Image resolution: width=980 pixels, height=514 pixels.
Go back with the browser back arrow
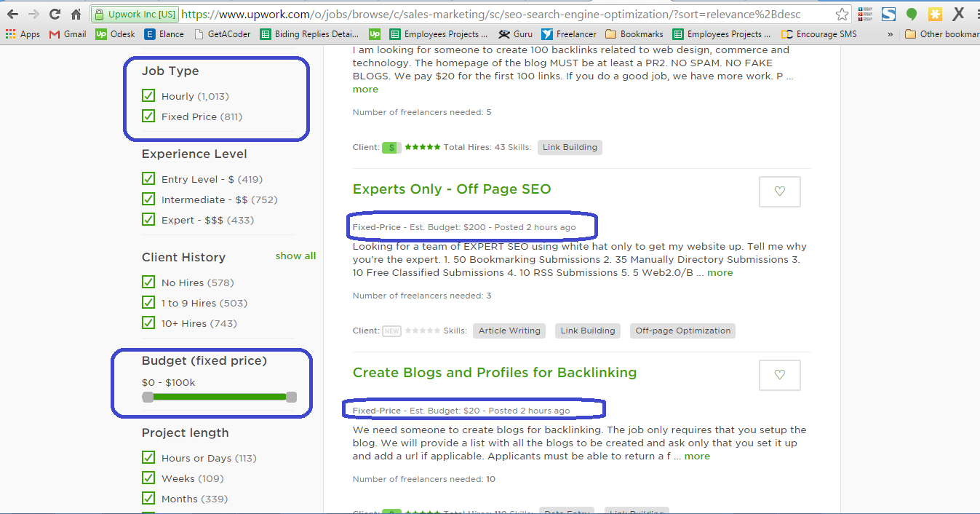(x=12, y=14)
